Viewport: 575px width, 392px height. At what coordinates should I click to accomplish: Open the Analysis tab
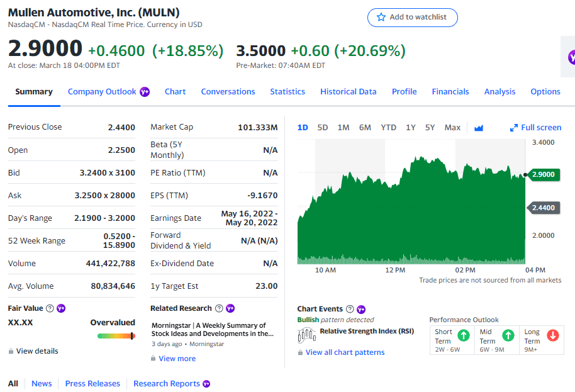(500, 92)
